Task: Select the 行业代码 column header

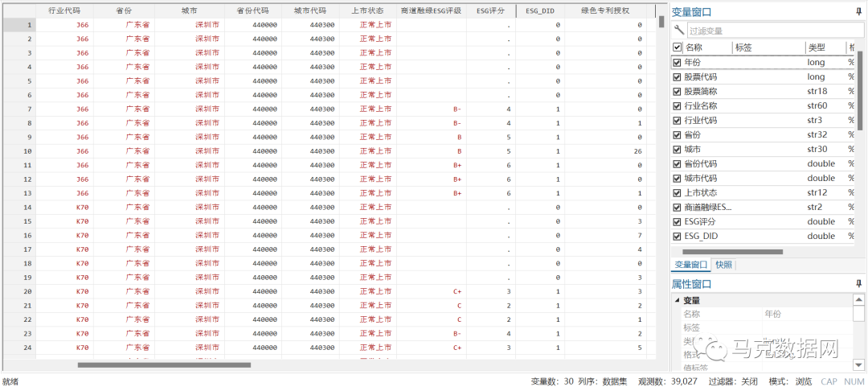Action: 65,10
